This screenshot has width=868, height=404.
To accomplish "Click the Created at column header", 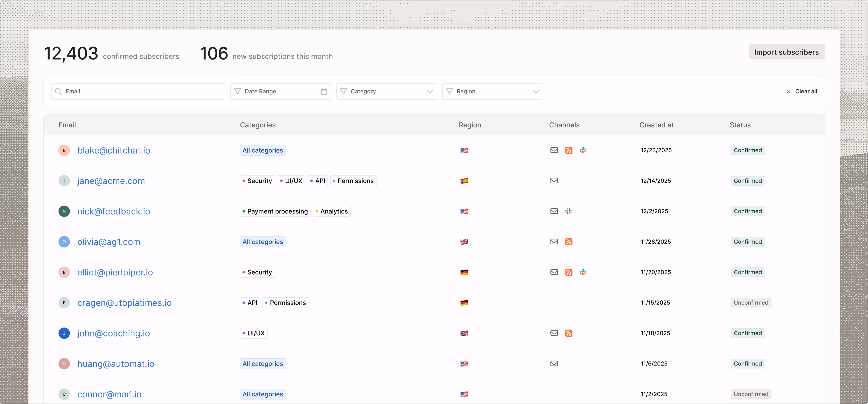I will click(656, 125).
